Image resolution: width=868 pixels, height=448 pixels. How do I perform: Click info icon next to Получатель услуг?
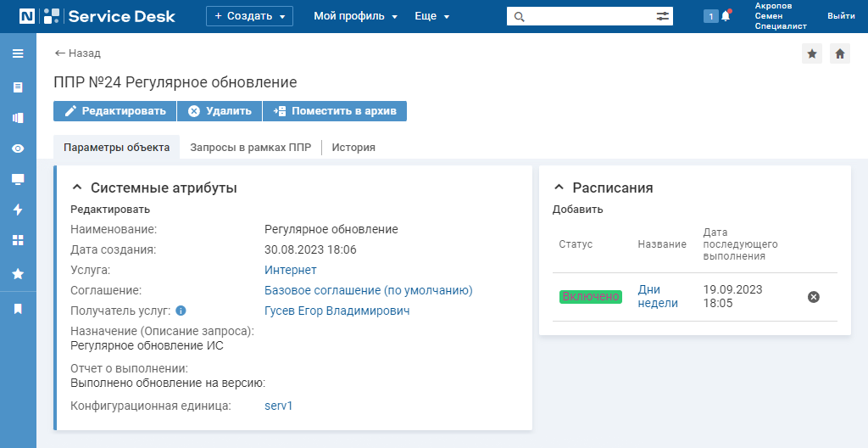[181, 311]
